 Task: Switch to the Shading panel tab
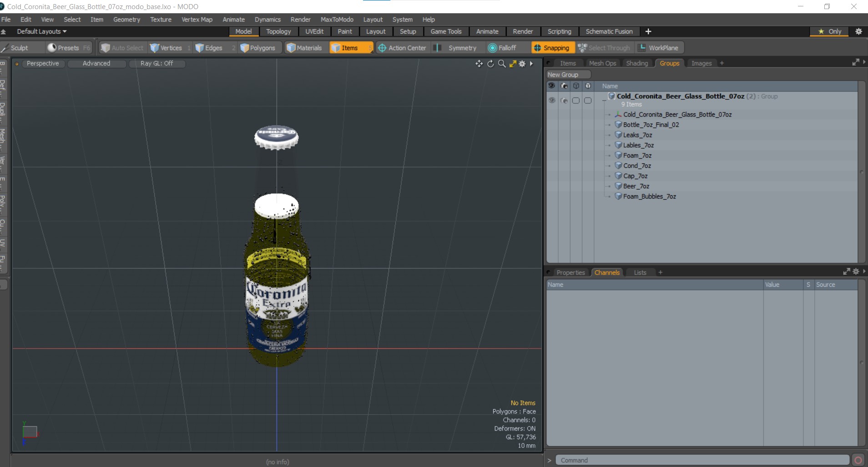click(637, 63)
